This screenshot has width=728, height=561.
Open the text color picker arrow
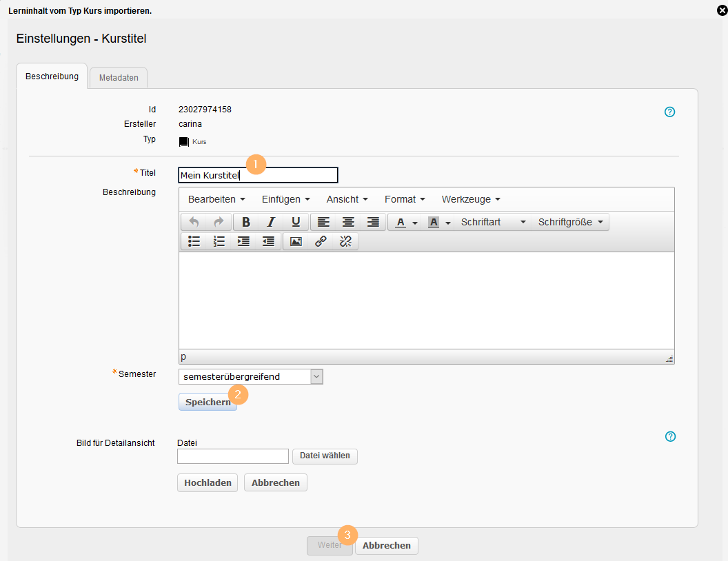[415, 223]
